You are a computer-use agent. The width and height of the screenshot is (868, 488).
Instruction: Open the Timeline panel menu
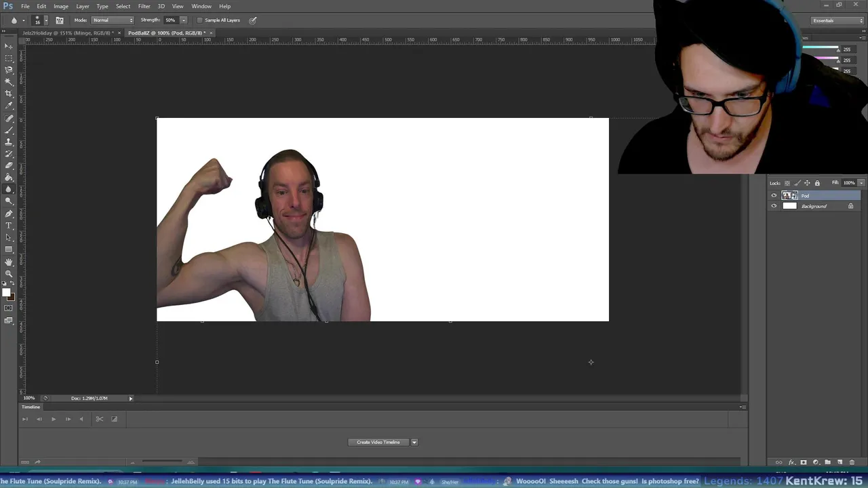(x=743, y=407)
